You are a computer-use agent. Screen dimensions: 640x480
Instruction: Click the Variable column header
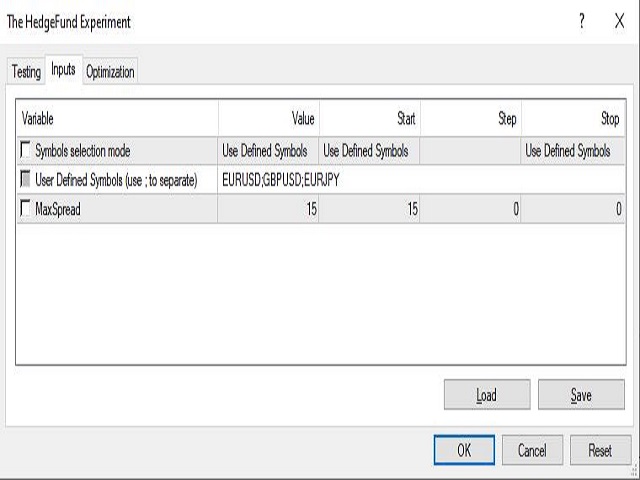pos(118,118)
